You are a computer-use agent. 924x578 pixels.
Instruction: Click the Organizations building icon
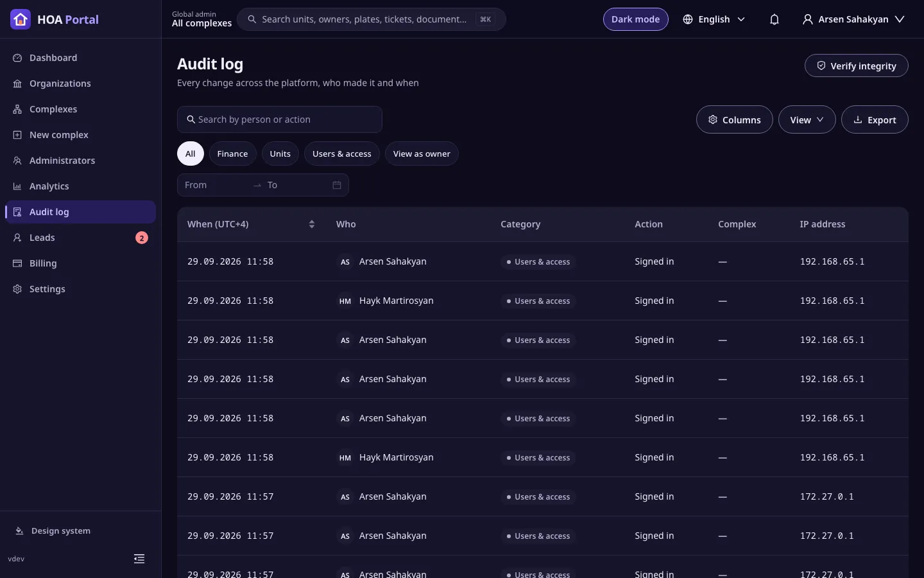(17, 83)
